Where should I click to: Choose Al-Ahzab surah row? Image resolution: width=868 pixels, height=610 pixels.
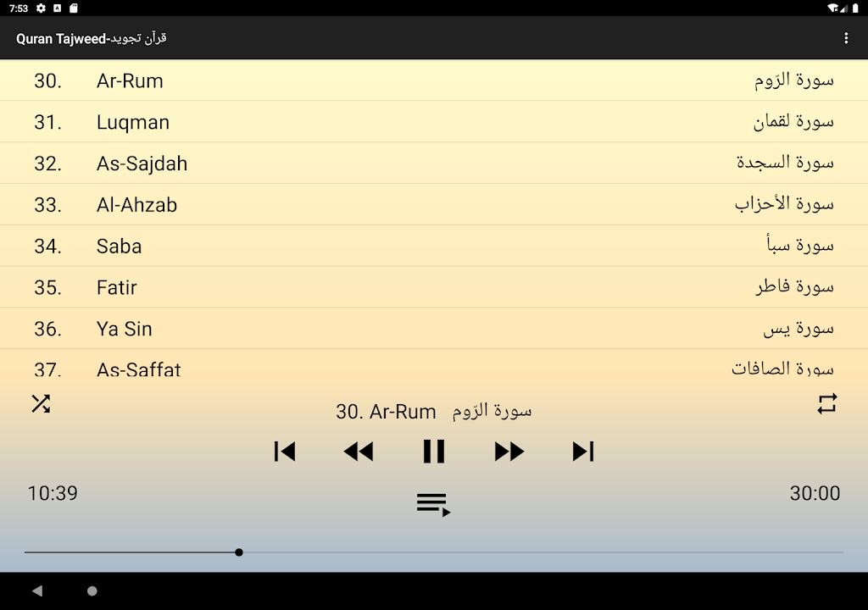pos(434,204)
